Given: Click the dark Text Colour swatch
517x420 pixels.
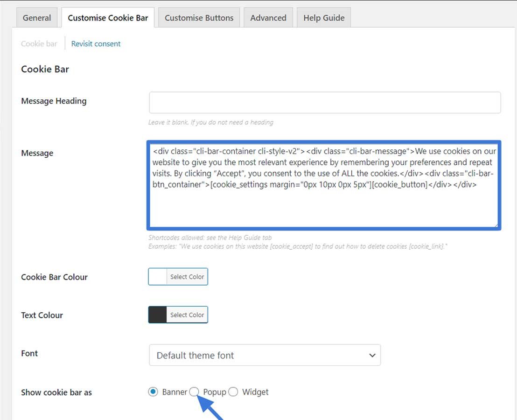Looking at the screenshot, I should click(x=157, y=315).
